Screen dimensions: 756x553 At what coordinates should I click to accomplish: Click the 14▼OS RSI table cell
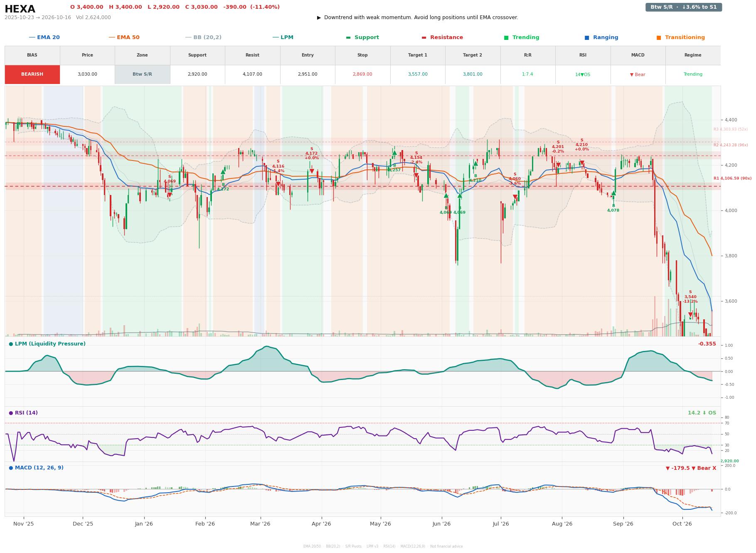coord(583,74)
